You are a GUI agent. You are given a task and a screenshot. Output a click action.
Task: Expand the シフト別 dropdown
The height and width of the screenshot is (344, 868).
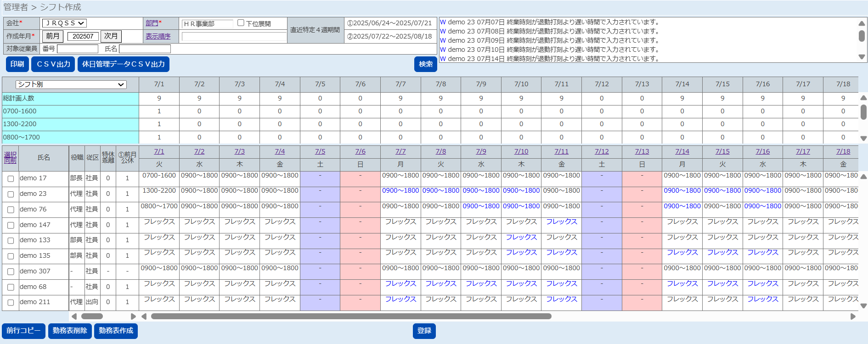click(71, 84)
